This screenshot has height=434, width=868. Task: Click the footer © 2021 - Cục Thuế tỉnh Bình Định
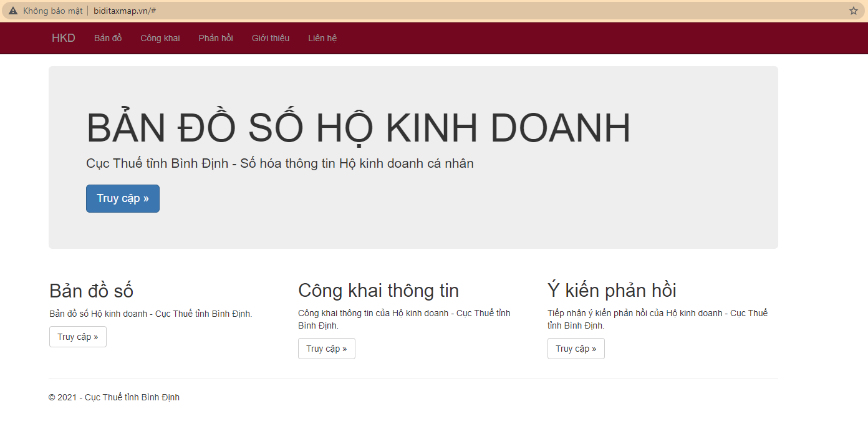[x=114, y=397]
